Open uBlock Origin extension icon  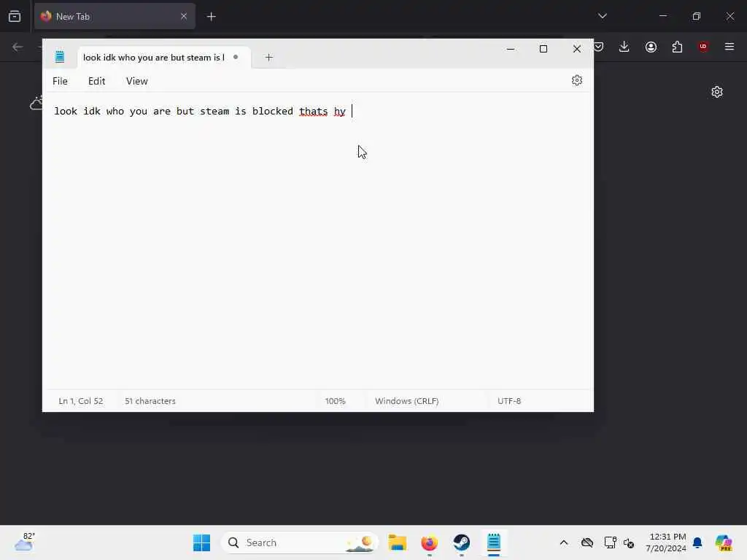(703, 47)
